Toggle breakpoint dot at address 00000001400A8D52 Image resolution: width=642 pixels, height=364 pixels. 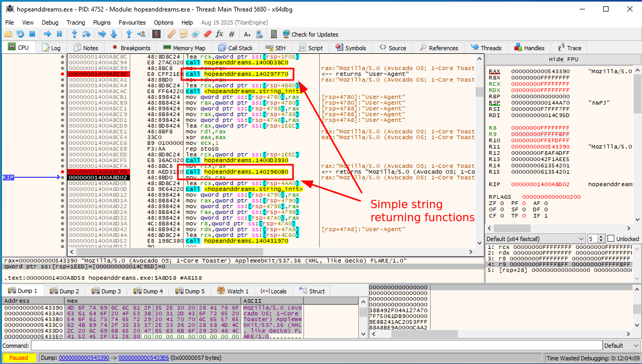[x=63, y=241]
